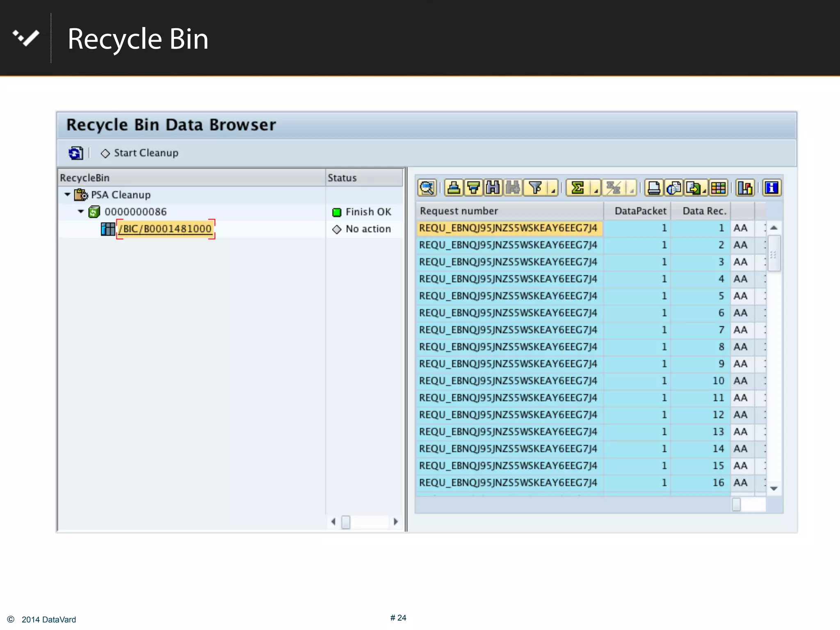Click the tree panel scroll left arrow
Screen dimensions: 840x630
tap(333, 522)
